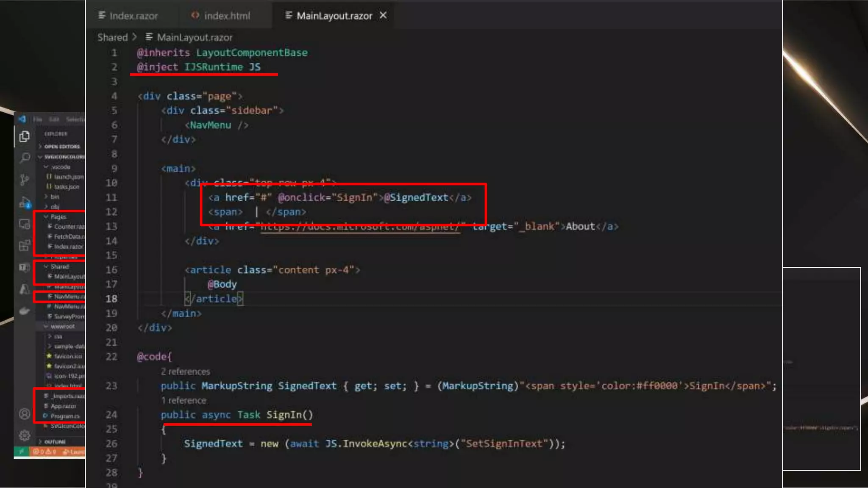868x488 pixels.
Task: Open Program.cs in the explorer
Action: click(x=64, y=416)
